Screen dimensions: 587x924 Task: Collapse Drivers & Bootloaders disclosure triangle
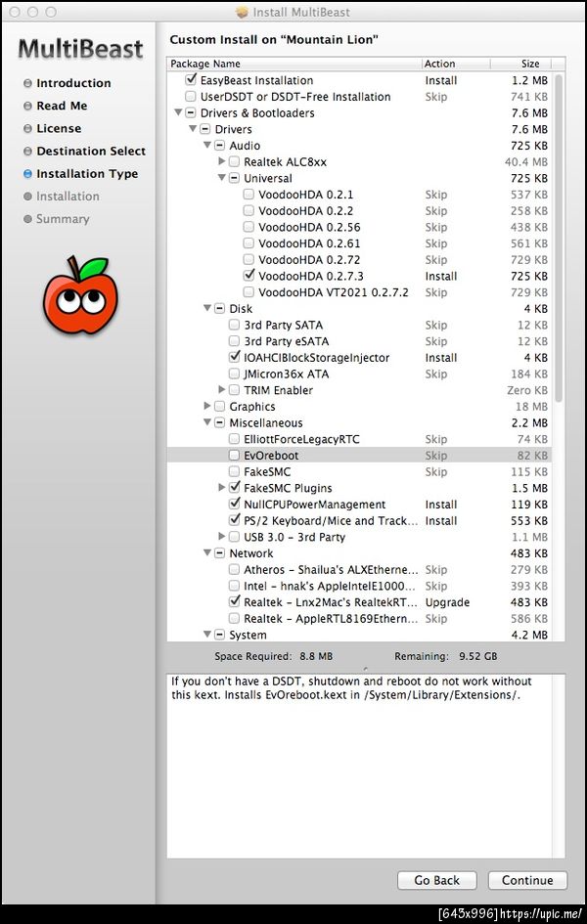pos(178,112)
